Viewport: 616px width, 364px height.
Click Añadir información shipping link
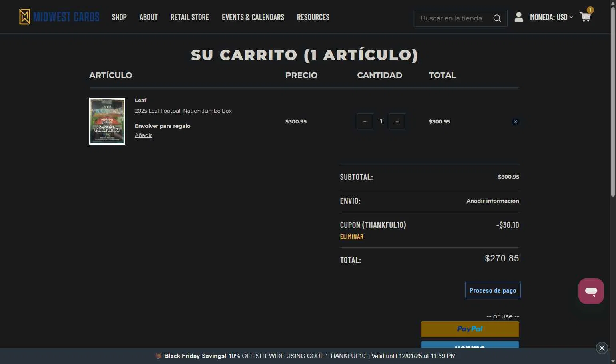(492, 201)
